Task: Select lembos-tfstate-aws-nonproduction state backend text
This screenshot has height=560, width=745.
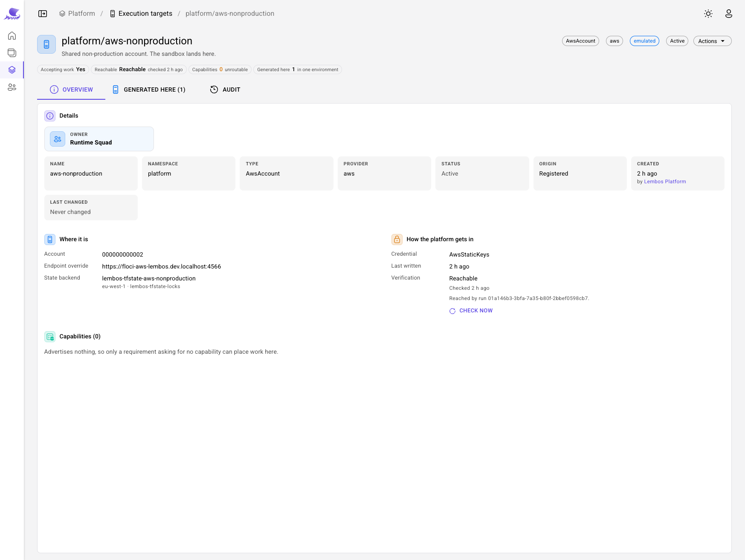Action: [149, 278]
